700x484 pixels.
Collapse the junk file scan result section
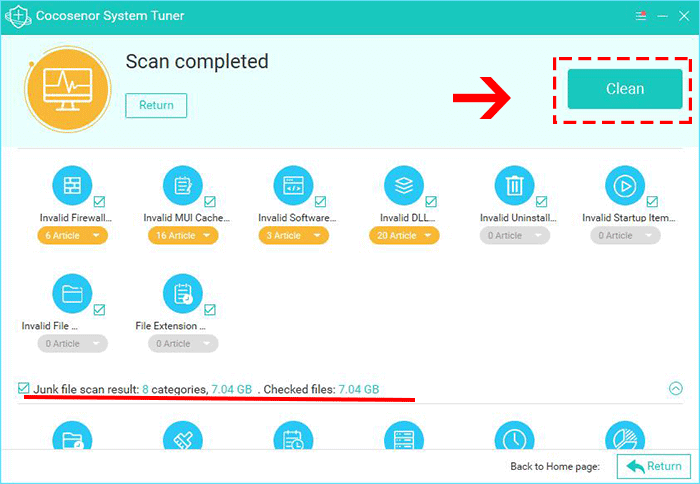675,388
